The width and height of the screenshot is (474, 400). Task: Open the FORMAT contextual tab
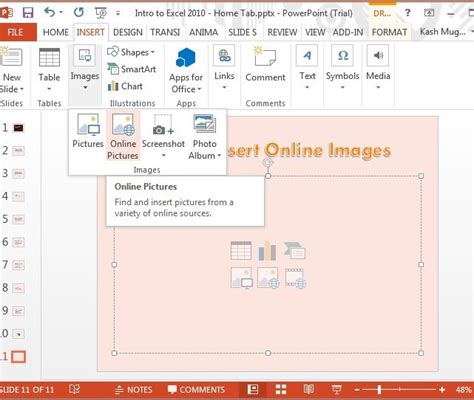point(389,32)
